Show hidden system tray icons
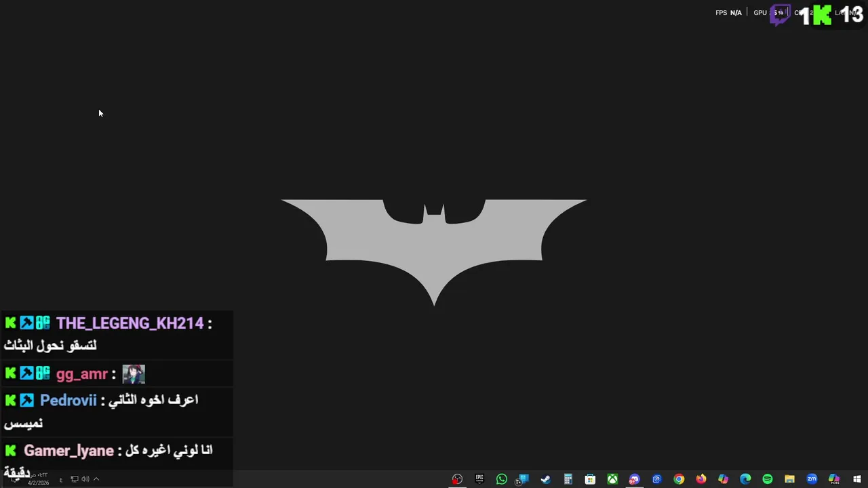The image size is (868, 488). [x=96, y=479]
